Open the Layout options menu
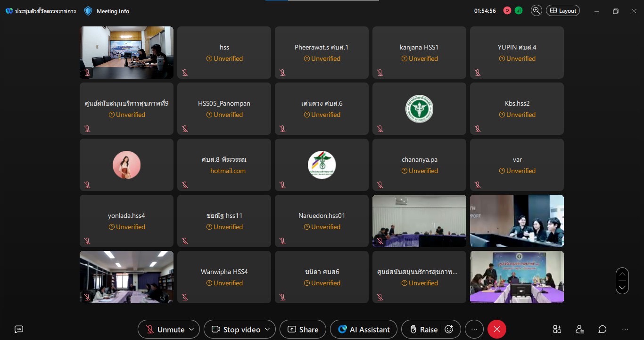Screen dimensions: 644x340 pos(563,10)
